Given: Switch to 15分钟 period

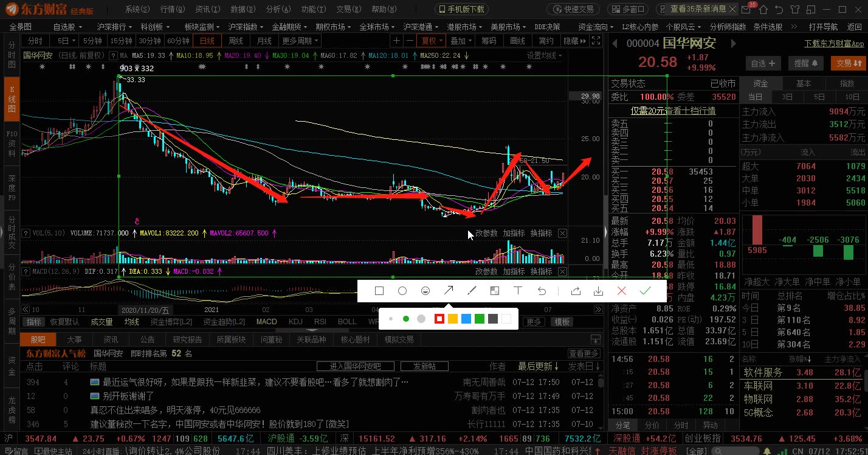Looking at the screenshot, I should click(121, 41).
